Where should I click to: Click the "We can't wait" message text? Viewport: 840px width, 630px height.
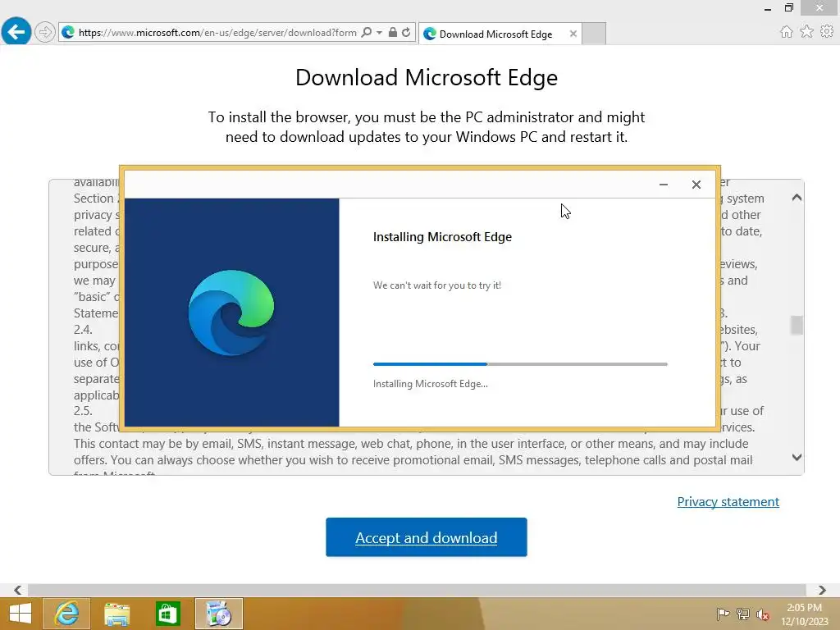[437, 285]
